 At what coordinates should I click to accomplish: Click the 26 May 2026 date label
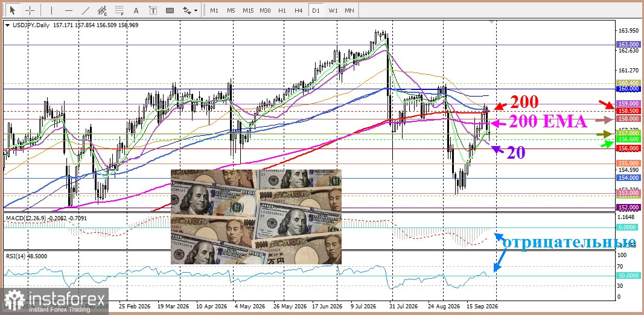coord(290,307)
